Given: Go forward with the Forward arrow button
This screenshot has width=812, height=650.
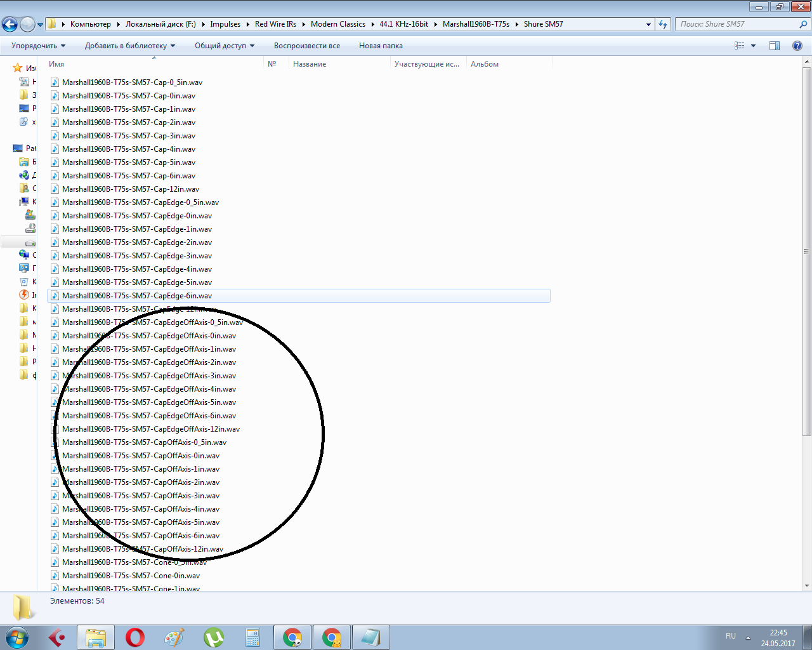Looking at the screenshot, I should point(27,24).
